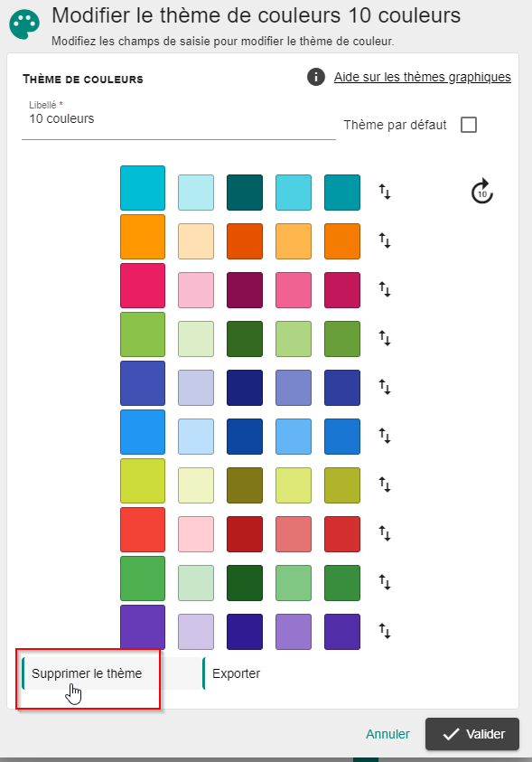Click Annuler to cancel changes
Screen dimensions: 532x762
(387, 734)
